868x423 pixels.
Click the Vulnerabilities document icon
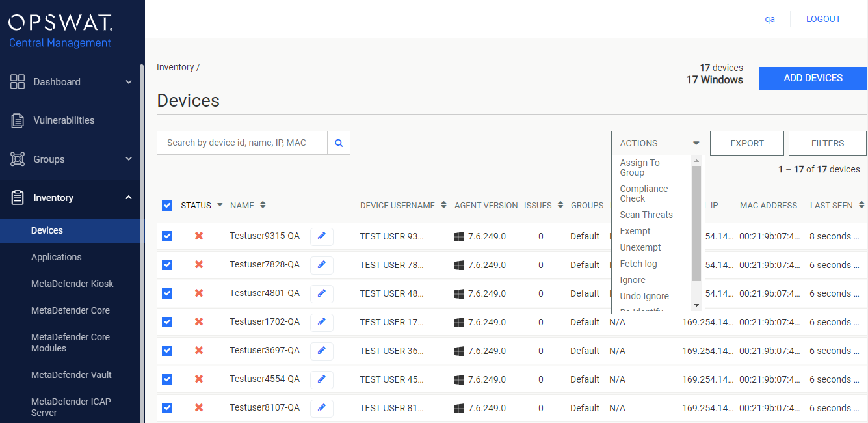point(18,120)
